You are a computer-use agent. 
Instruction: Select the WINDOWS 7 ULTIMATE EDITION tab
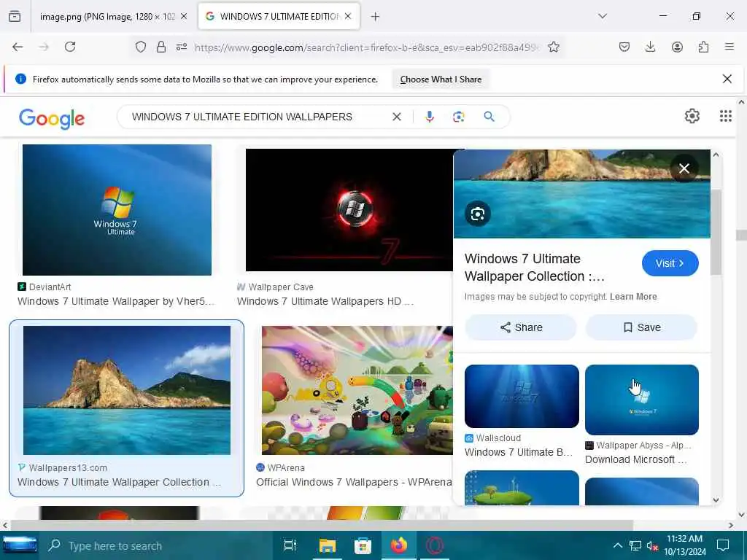point(279,17)
